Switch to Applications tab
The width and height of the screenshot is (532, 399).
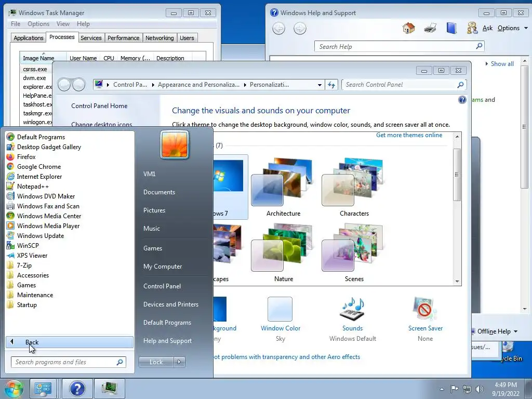tap(29, 37)
